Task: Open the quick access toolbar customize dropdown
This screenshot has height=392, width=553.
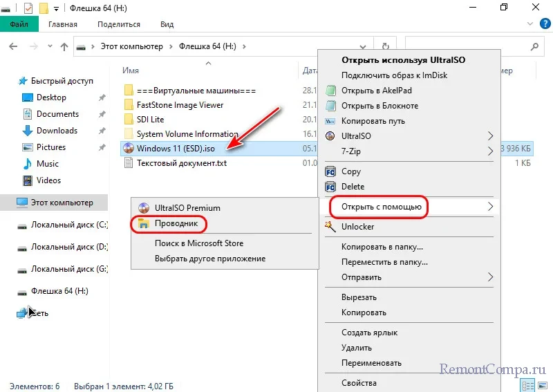Action: tap(56, 9)
